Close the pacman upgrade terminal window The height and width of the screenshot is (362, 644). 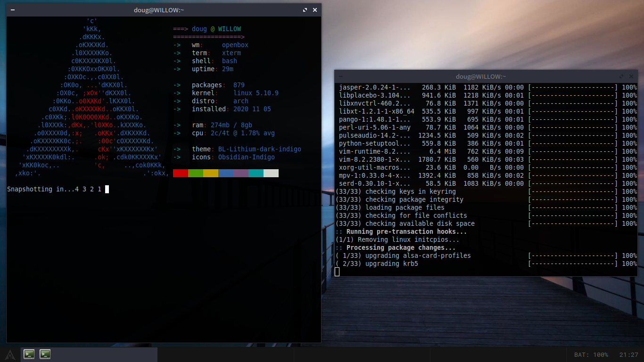(631, 76)
